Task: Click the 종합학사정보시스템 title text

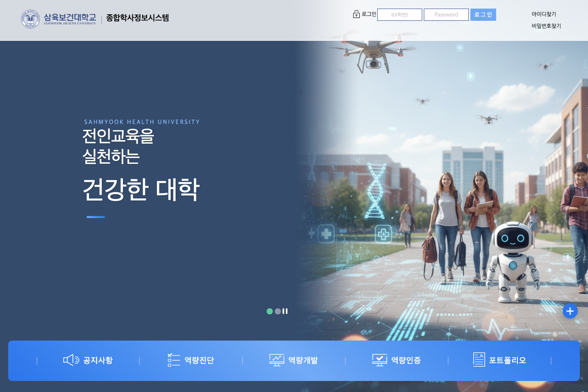Action: [138, 18]
